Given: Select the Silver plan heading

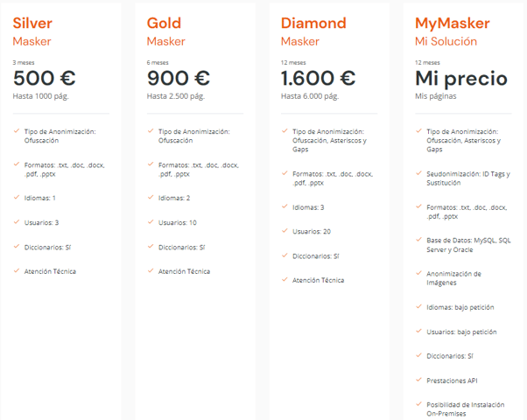Looking at the screenshot, I should click(x=32, y=23).
